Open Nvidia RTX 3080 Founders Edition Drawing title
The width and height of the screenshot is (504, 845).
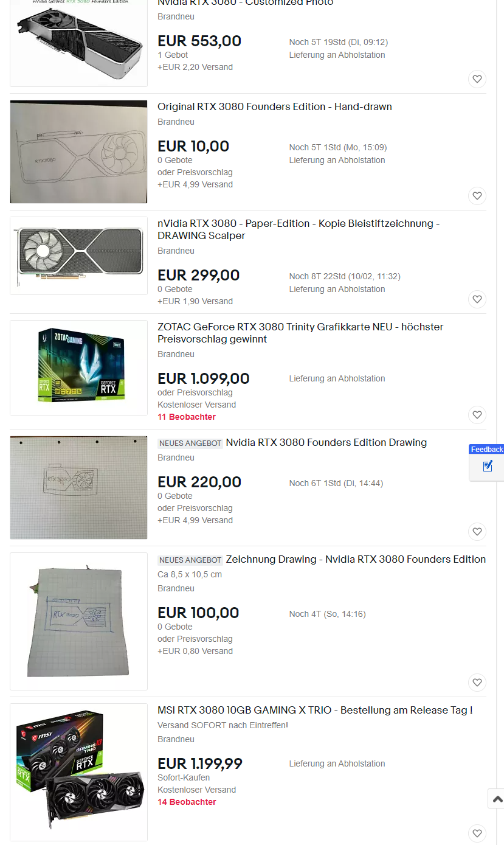[x=326, y=443]
